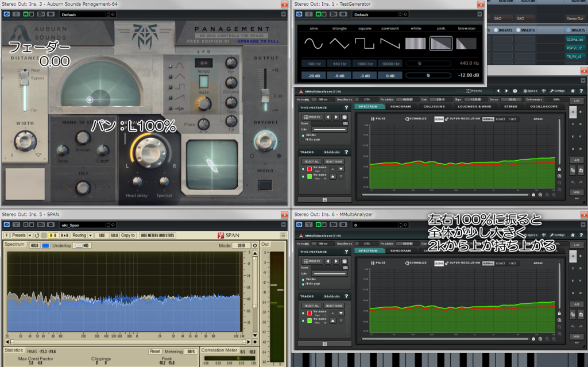Viewport: 588px width, 367px height.
Task: Select the sawtooth waveform in TestGenerator
Action: click(390, 43)
